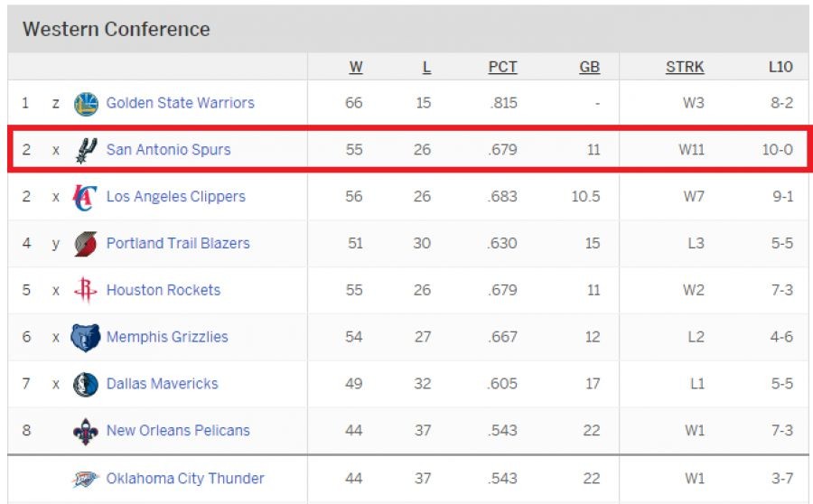The height and width of the screenshot is (504, 813).
Task: Open the San Antonio Spurs team link
Action: point(169,149)
